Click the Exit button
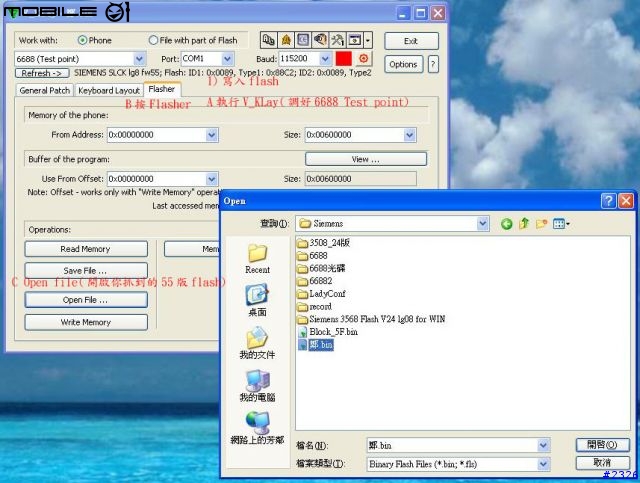 (411, 41)
